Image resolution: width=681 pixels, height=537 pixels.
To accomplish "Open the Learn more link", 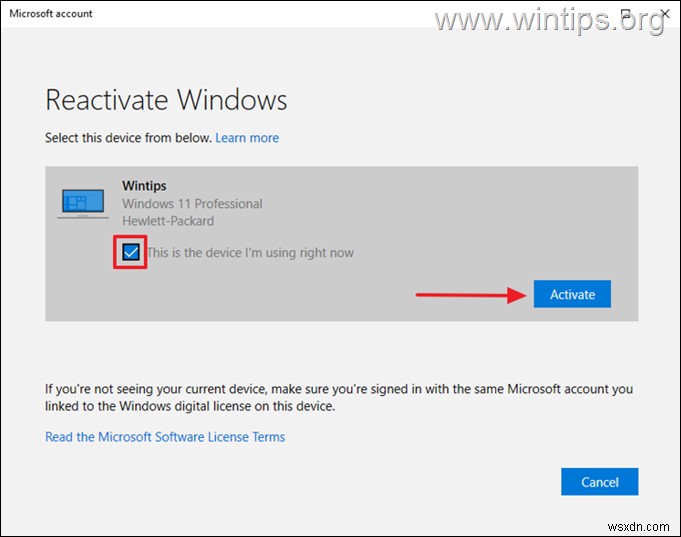I will [247, 138].
